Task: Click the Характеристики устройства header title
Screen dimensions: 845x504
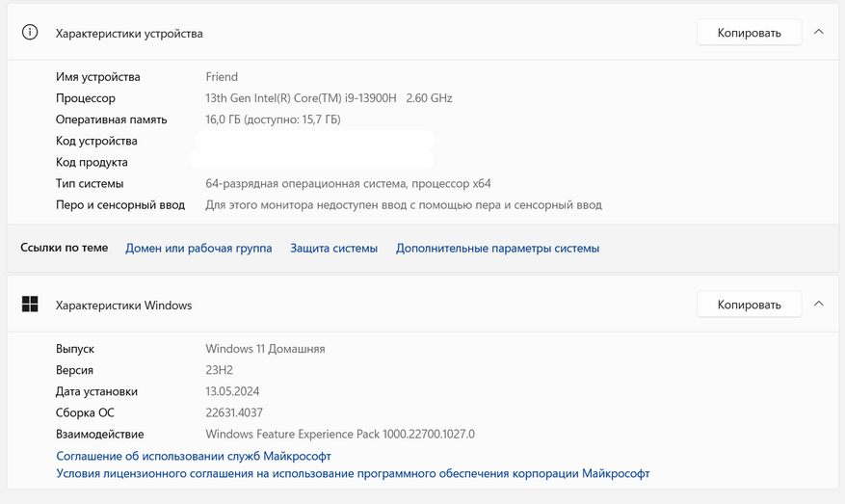Action: click(x=129, y=34)
